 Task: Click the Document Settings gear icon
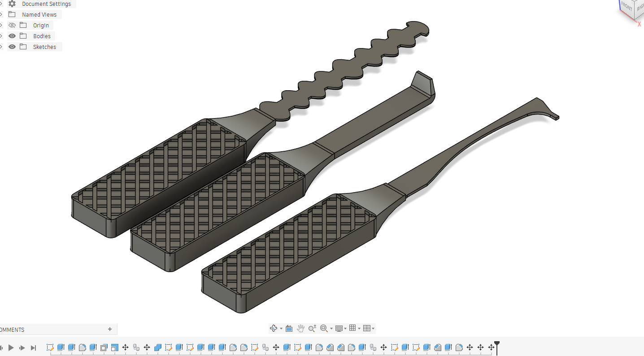click(12, 4)
